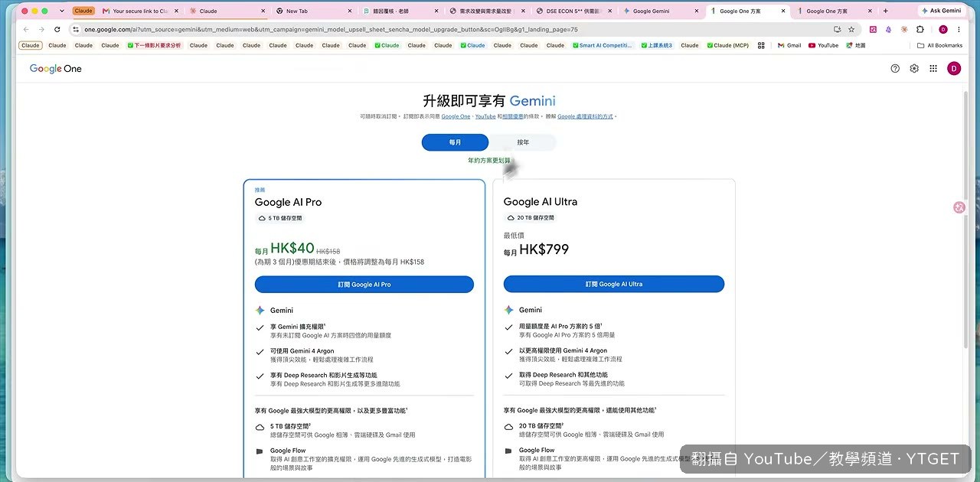Viewport: 980px width, 482px height.
Task: Click the pink floating icon at page edge
Action: point(959,207)
